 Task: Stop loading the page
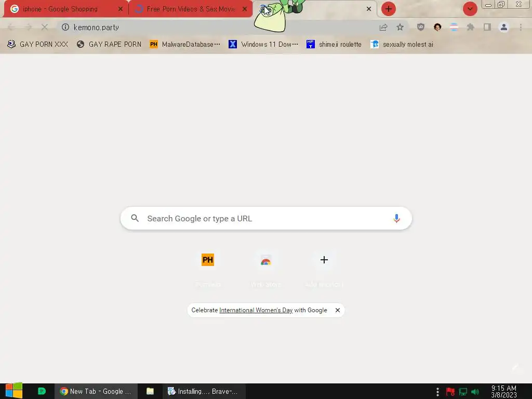45,27
